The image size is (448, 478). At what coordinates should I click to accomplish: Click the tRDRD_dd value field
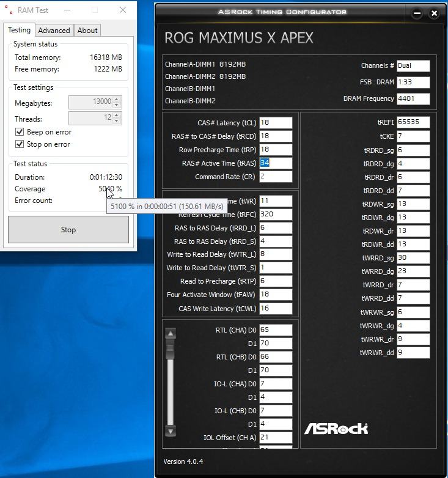pos(413,191)
